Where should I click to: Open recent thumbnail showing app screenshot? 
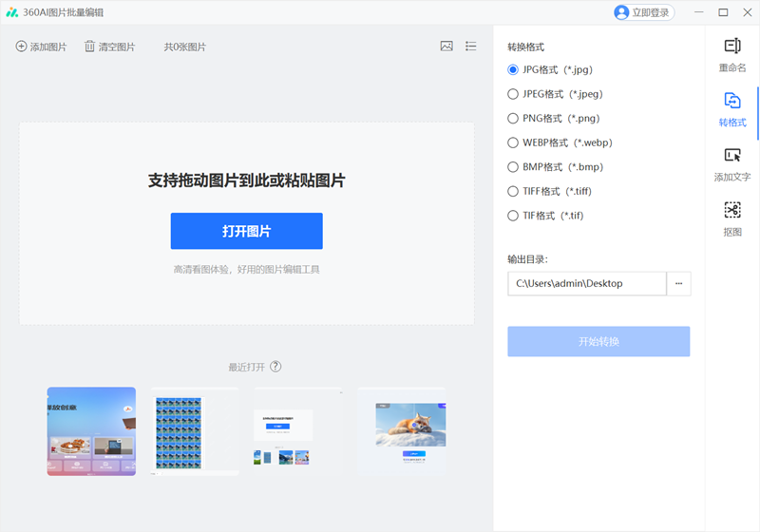coord(298,431)
